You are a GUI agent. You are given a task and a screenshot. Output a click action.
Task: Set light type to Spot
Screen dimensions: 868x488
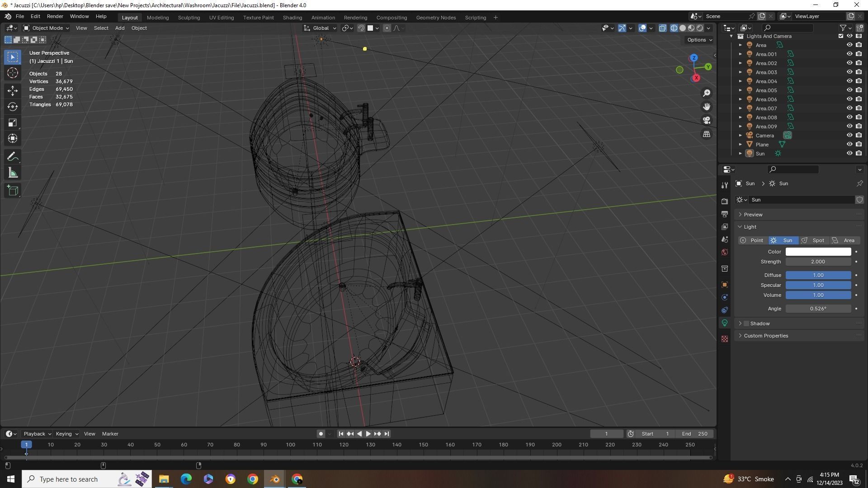pos(813,240)
